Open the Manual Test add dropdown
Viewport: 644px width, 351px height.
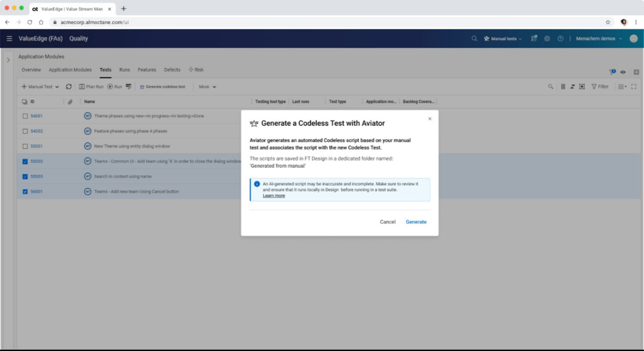click(41, 87)
